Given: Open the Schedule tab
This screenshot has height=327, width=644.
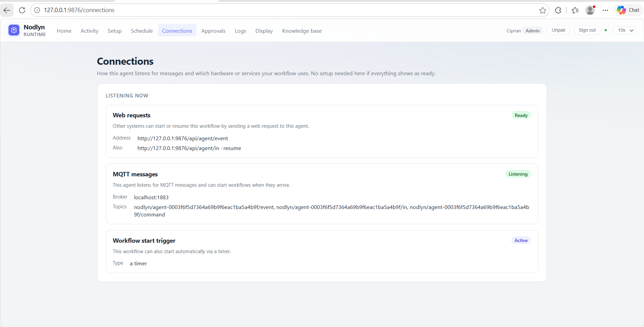Looking at the screenshot, I should 142,31.
